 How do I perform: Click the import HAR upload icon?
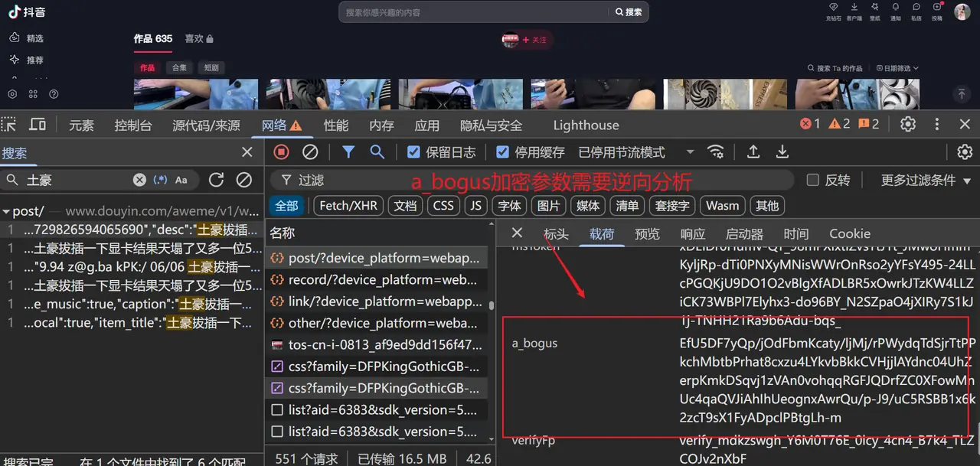coord(753,152)
